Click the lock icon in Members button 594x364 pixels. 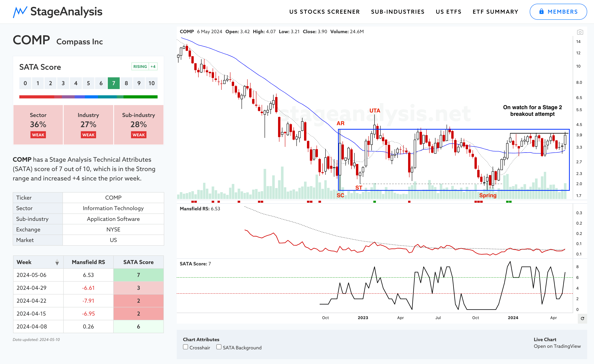pyautogui.click(x=541, y=11)
